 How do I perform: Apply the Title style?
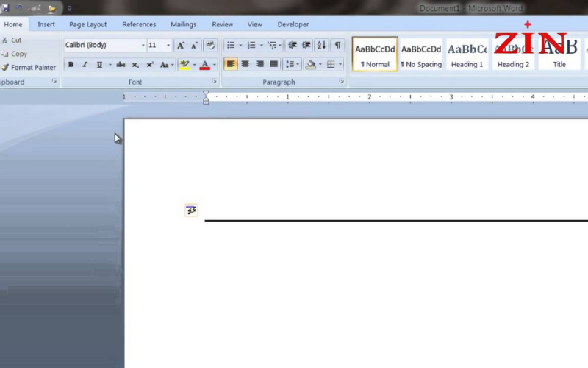(559, 54)
